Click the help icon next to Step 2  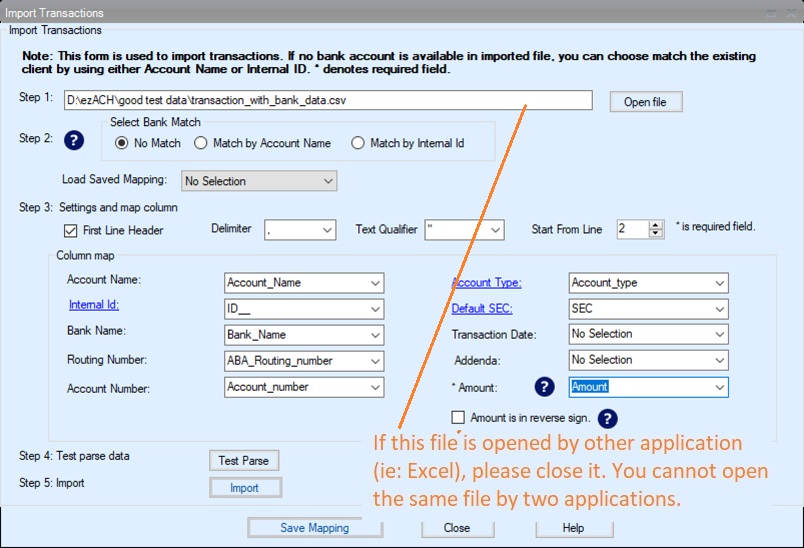click(x=73, y=140)
